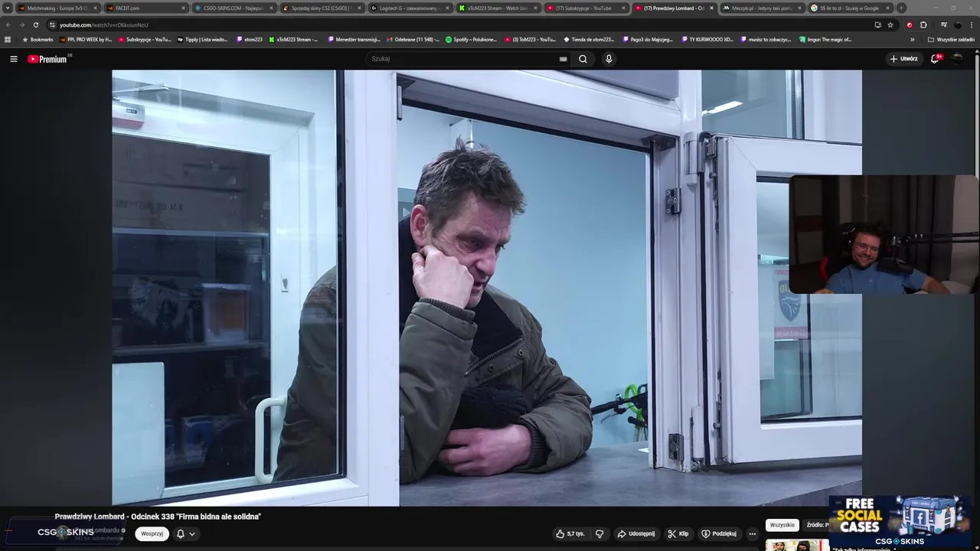
Task: Open the Bookmarks folder
Action: coord(38,39)
